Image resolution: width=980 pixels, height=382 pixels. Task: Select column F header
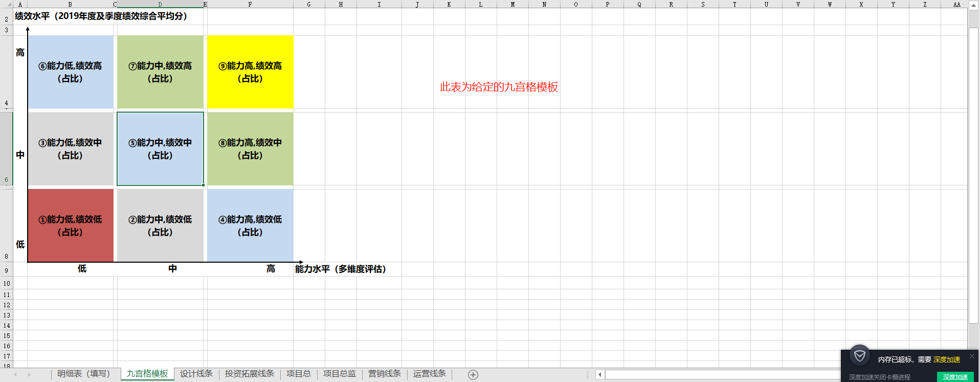[x=250, y=4]
